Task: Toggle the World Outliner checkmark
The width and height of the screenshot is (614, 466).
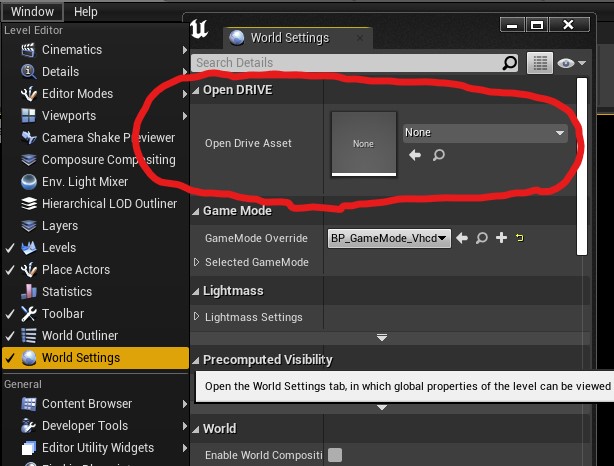Action: pos(10,336)
